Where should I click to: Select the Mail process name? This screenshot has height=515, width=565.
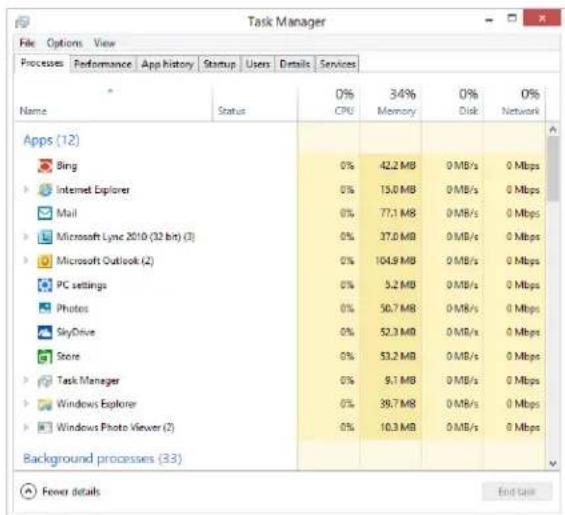coord(67,213)
